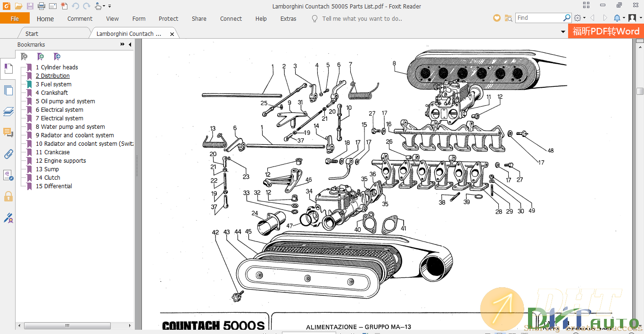644x334 pixels.
Task: Click the heart favorites icon
Action: (496, 18)
